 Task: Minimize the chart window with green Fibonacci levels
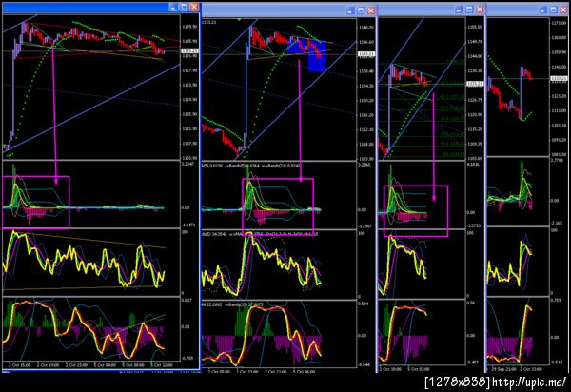pyautogui.click(x=460, y=10)
